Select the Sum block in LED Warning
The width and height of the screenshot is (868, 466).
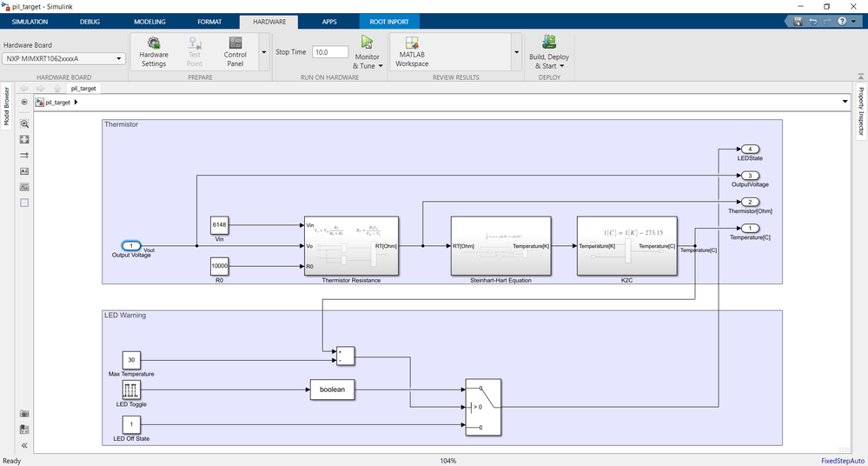click(x=346, y=356)
